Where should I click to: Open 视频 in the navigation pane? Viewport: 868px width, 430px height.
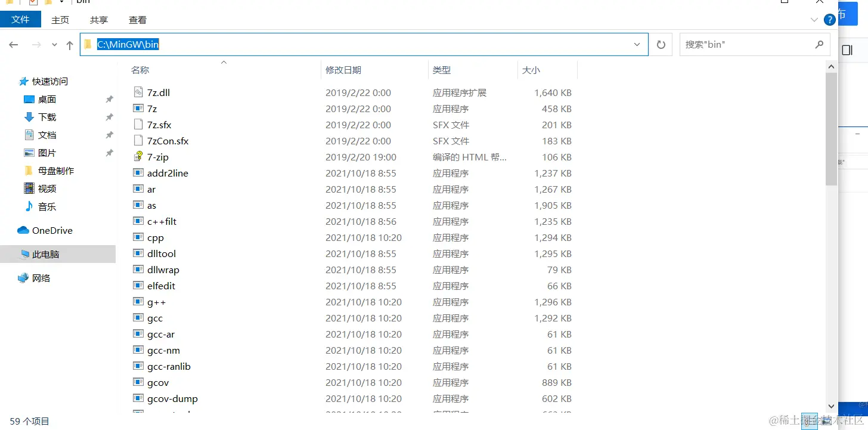(47, 188)
